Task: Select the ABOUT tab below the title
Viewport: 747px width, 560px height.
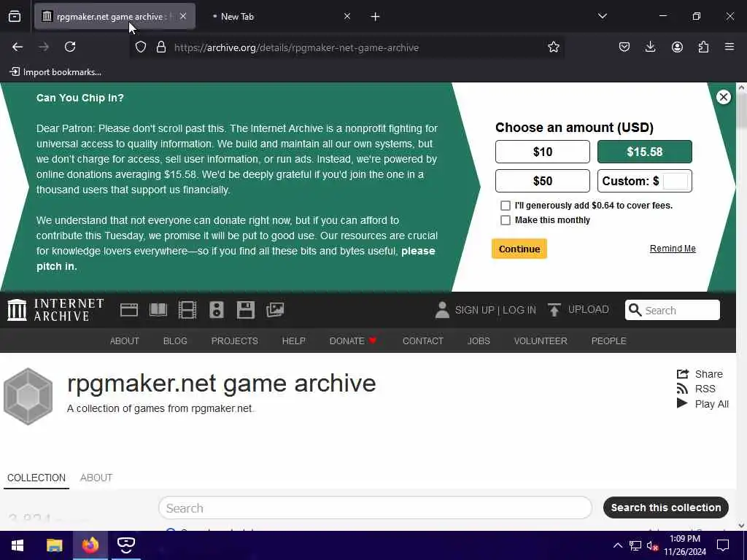Action: 96,478
